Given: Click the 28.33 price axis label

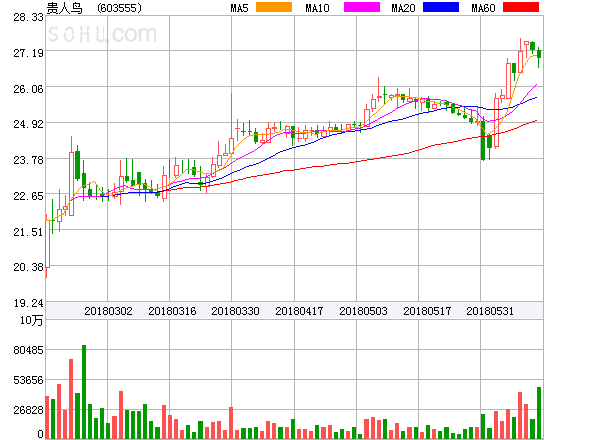Looking at the screenshot, I should [28, 17].
